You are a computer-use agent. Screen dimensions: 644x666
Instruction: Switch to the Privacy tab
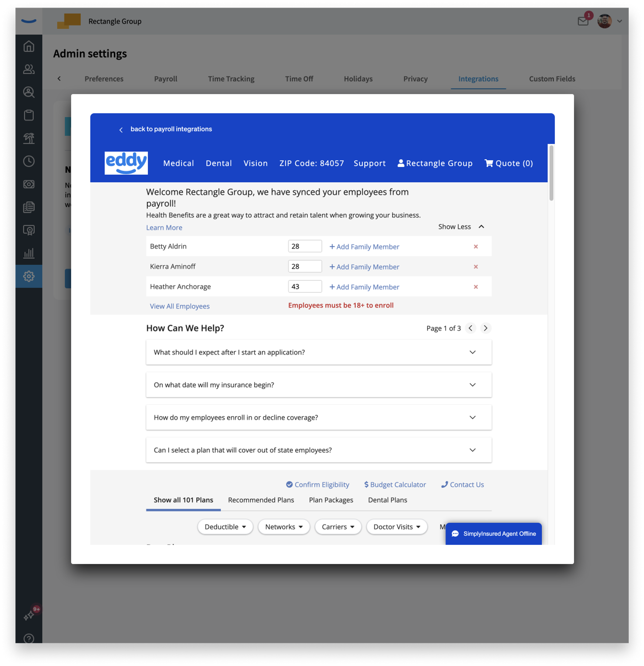point(416,79)
